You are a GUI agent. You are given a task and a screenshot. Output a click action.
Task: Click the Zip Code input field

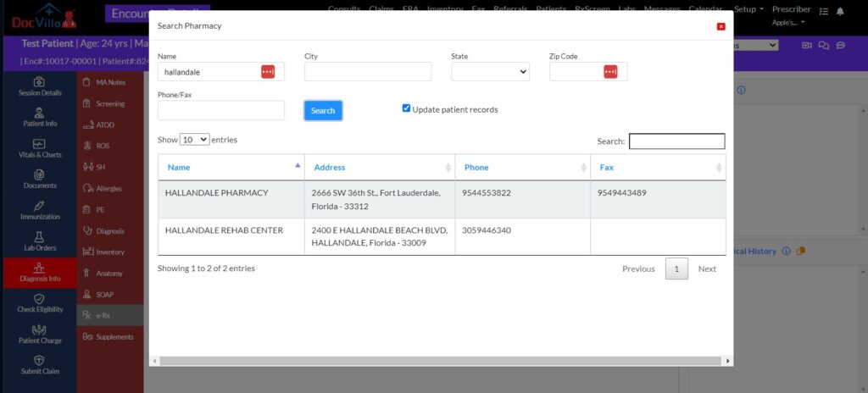588,72
